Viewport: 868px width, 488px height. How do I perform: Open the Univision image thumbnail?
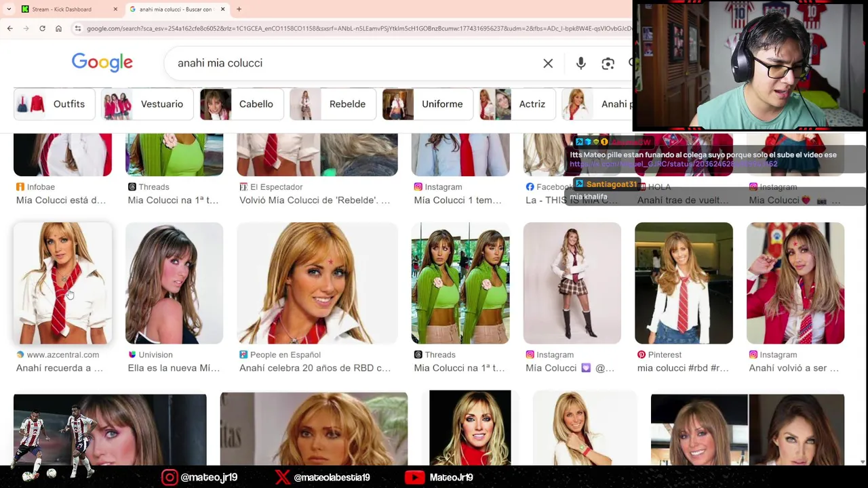[x=174, y=283]
